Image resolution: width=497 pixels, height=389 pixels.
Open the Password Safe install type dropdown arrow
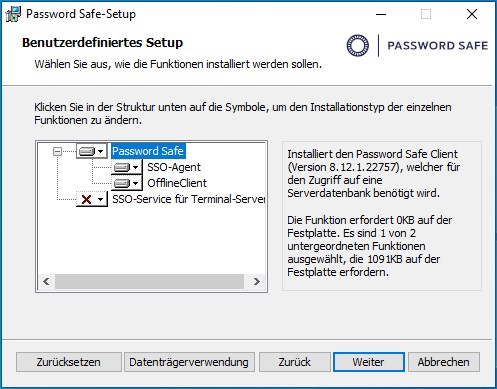pos(101,152)
